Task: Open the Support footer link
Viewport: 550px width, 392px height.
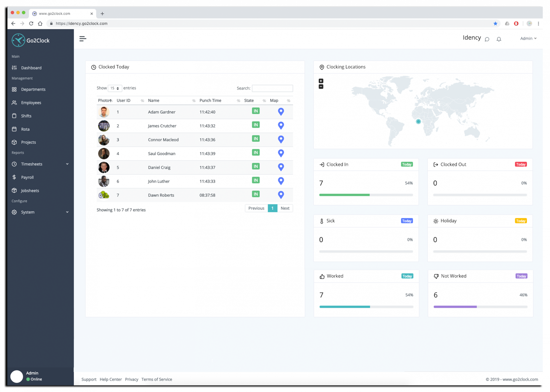Action: pyautogui.click(x=89, y=379)
